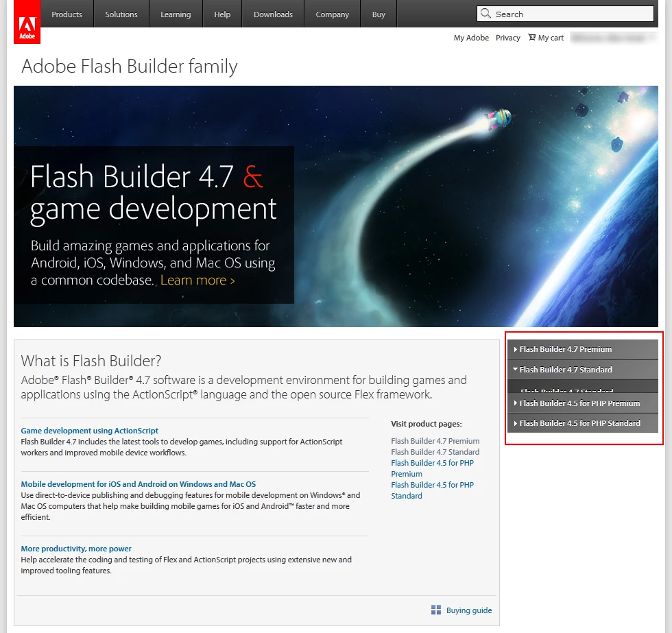Click the What is Flash Builder? heading

tap(91, 361)
